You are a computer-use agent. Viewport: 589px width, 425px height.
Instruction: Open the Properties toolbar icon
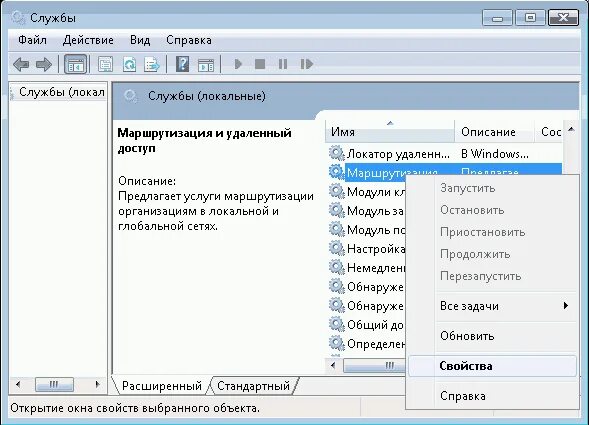click(x=106, y=64)
